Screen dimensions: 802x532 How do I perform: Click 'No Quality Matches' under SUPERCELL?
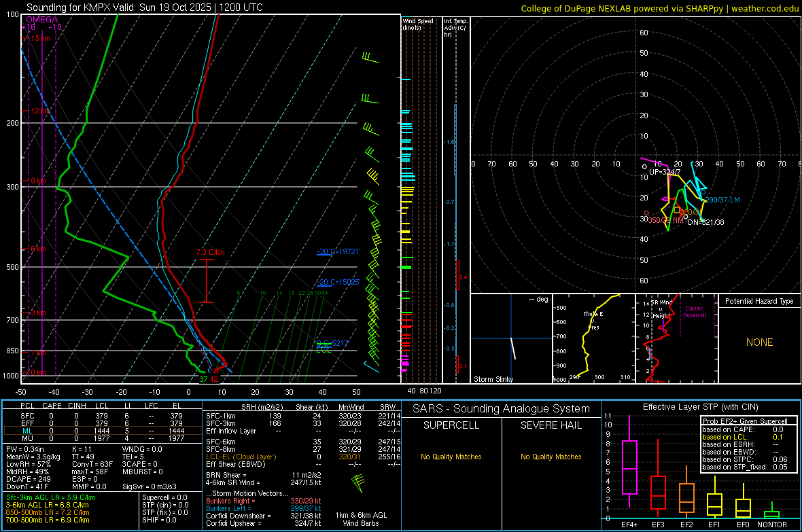[451, 457]
